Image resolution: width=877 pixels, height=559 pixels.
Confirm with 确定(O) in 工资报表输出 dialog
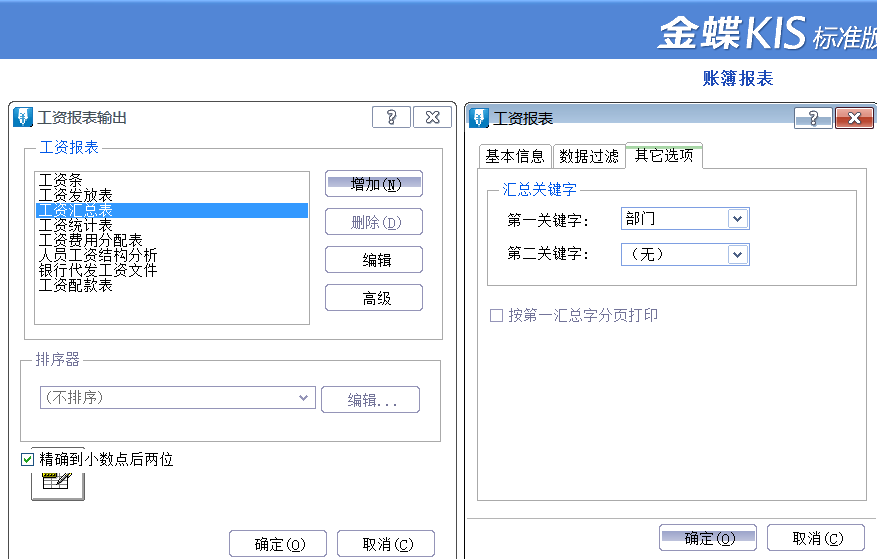(x=278, y=544)
